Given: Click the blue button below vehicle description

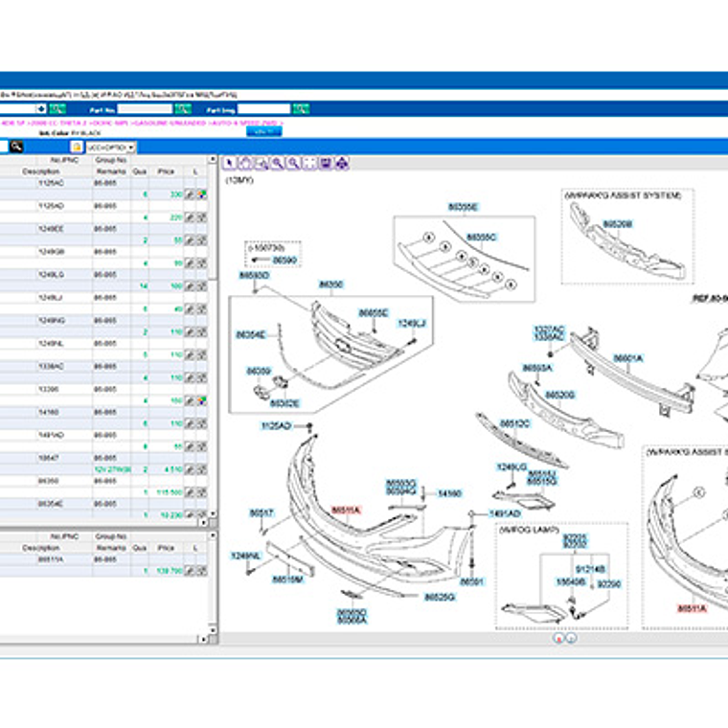Looking at the screenshot, I should tap(262, 132).
